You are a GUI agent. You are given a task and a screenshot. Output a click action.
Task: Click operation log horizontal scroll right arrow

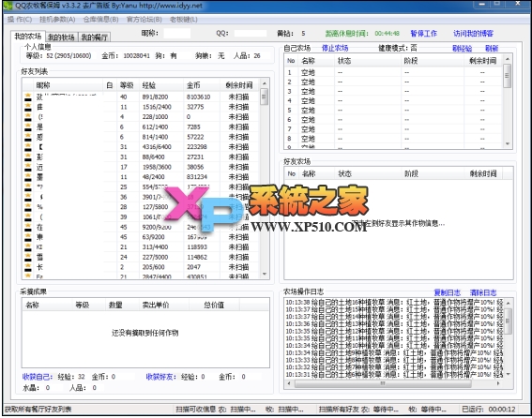pyautogui.click(x=498, y=383)
